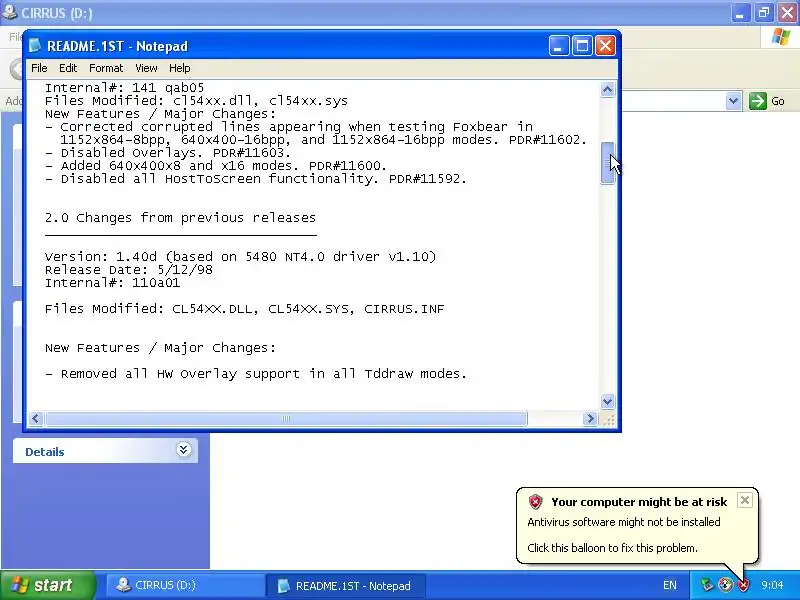Click the 'Release Date: 5/12/98' line
The image size is (800, 600).
click(x=129, y=269)
